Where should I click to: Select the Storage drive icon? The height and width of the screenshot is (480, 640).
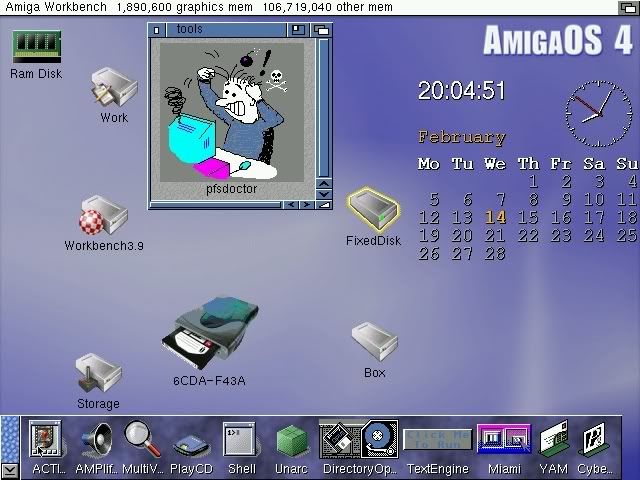(98, 373)
